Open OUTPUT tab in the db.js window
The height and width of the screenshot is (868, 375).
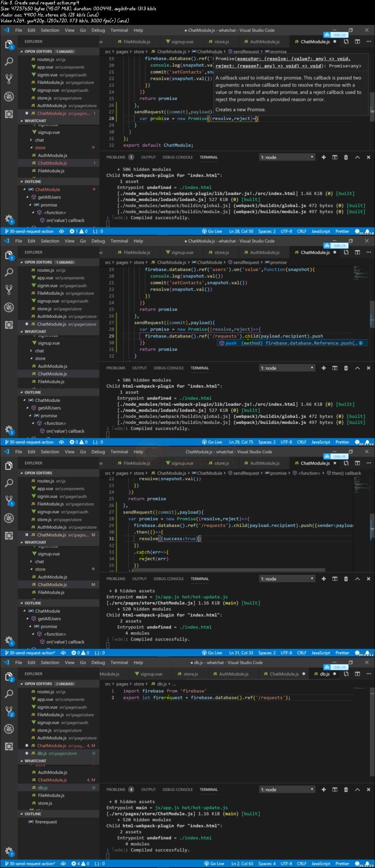point(148,790)
